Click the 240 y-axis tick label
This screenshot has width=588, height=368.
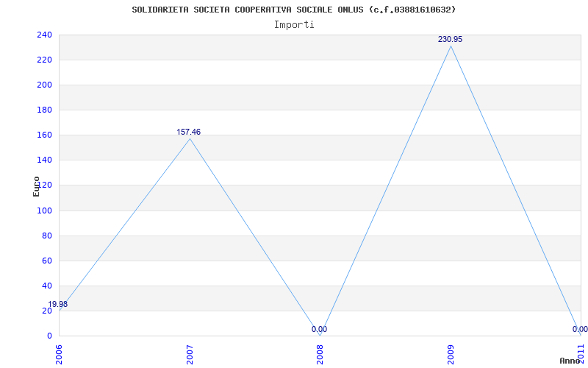[44, 35]
